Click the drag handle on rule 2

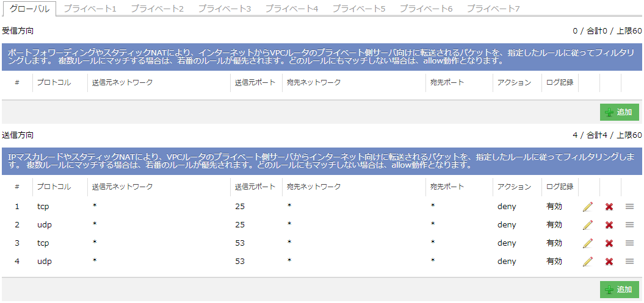tap(630, 225)
